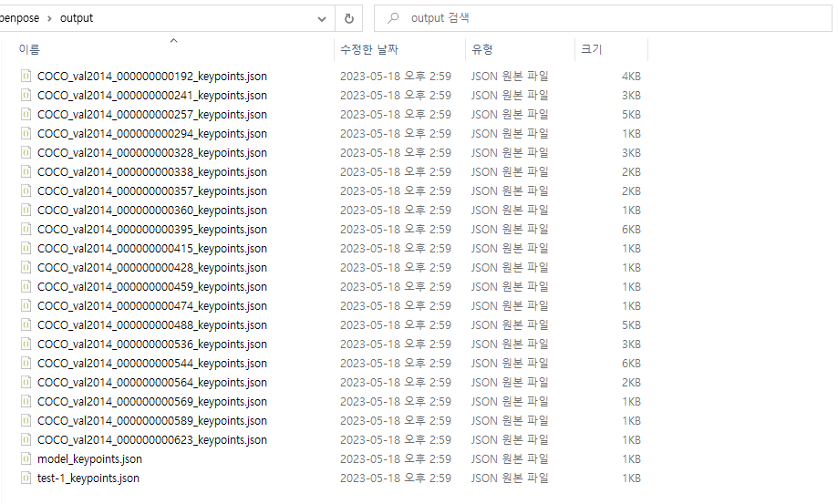Click file icon of COCO_val2014_000000000488_keypoints.json
Image resolution: width=838 pixels, height=504 pixels.
point(26,324)
